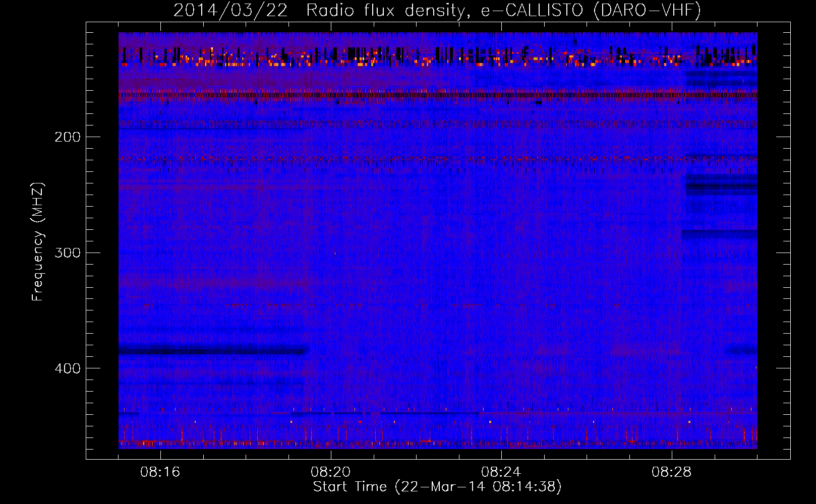Click the 08:28 time tick label
816x504 pixels.
(672, 472)
